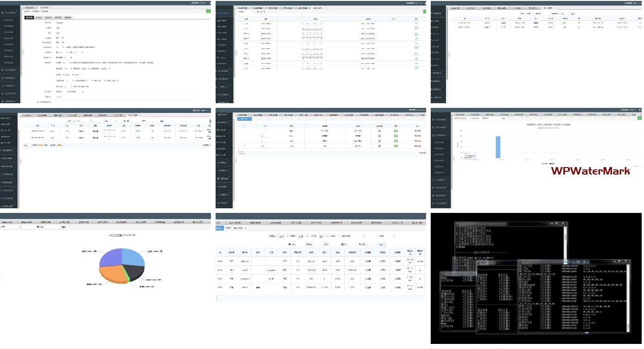Click the light blue bar in the bar chart
The width and height of the screenshot is (644, 349).
pyautogui.click(x=498, y=148)
